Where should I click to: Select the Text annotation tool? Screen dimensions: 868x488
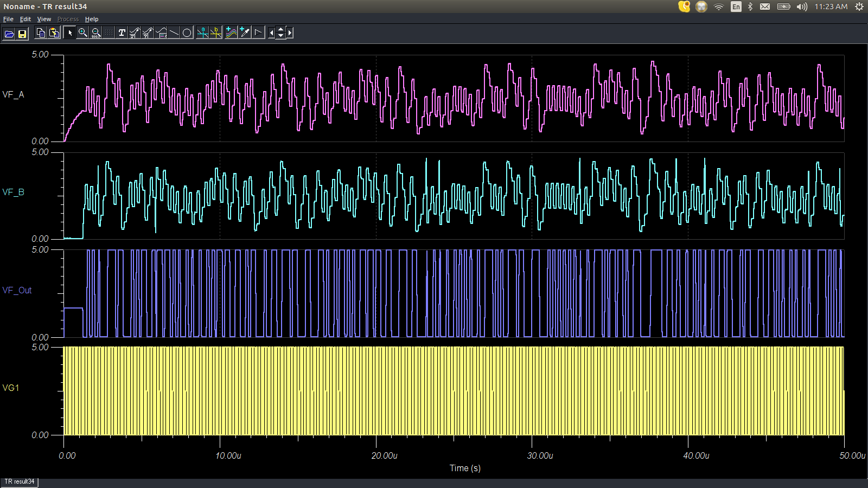tap(122, 33)
